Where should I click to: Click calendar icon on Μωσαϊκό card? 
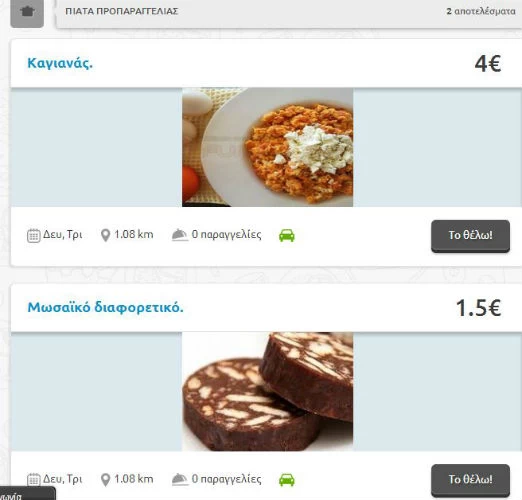coord(33,479)
